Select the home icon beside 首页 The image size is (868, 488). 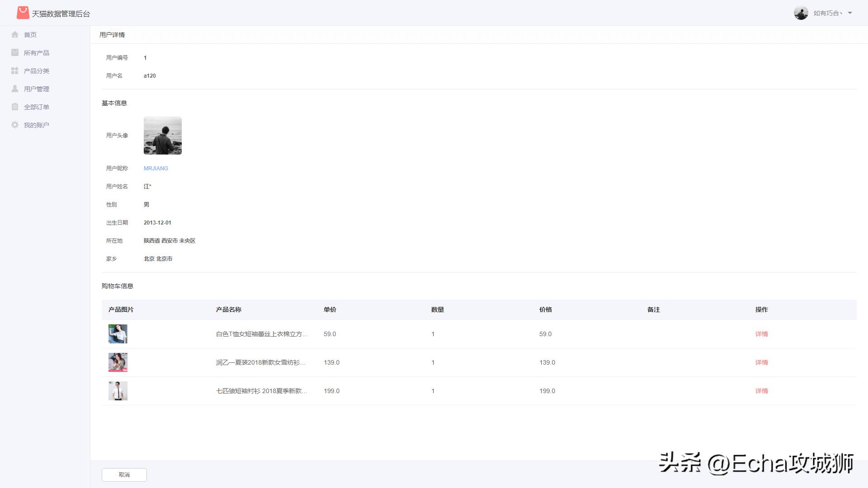click(15, 34)
